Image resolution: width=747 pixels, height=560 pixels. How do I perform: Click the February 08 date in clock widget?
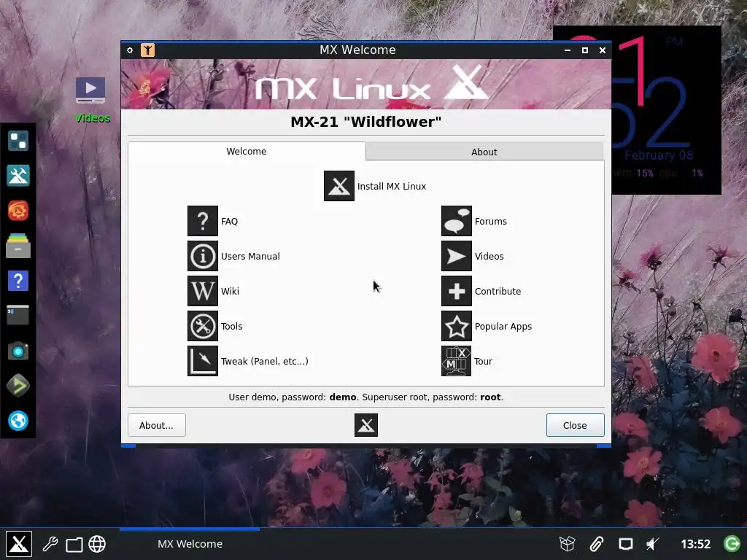point(659,155)
